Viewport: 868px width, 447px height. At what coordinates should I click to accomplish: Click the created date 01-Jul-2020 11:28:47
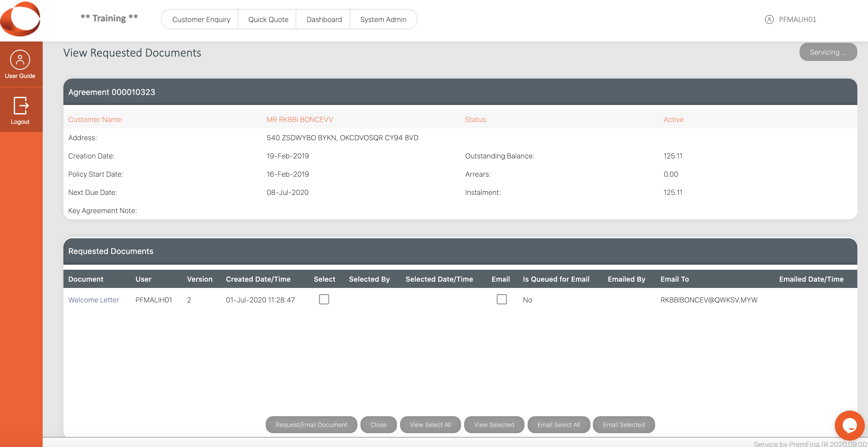tap(260, 300)
